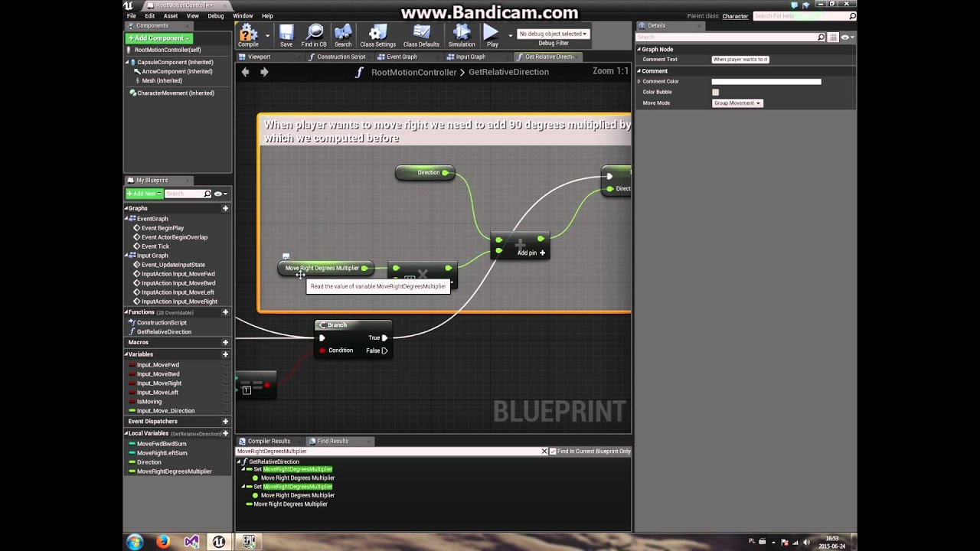Open the Play options dropdown arrow
Image resolution: width=980 pixels, height=551 pixels.
(511, 35)
